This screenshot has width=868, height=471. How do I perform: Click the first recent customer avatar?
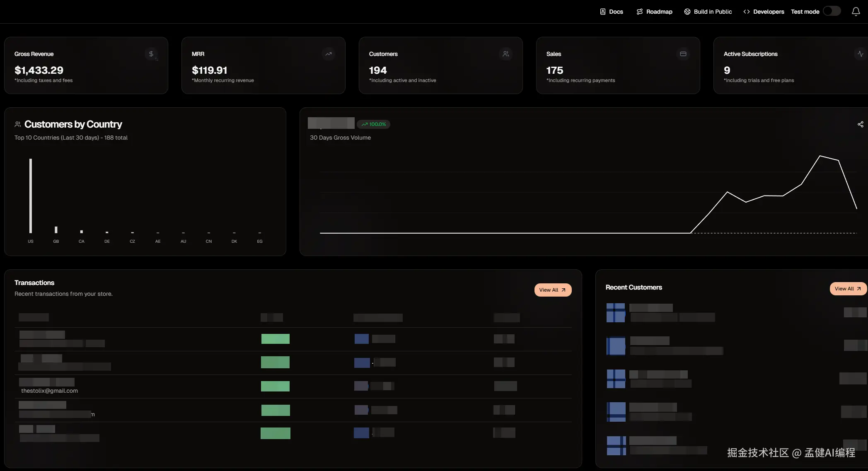pos(616,313)
